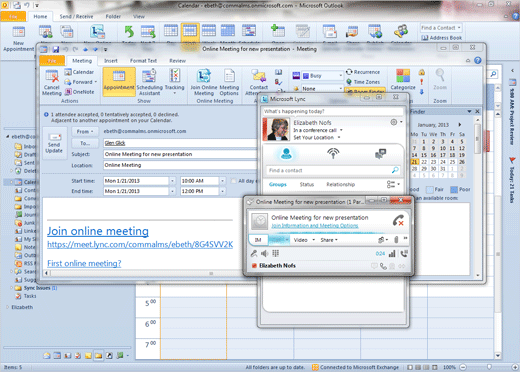Click the Send Update button
The width and height of the screenshot is (520, 372).
click(54, 143)
